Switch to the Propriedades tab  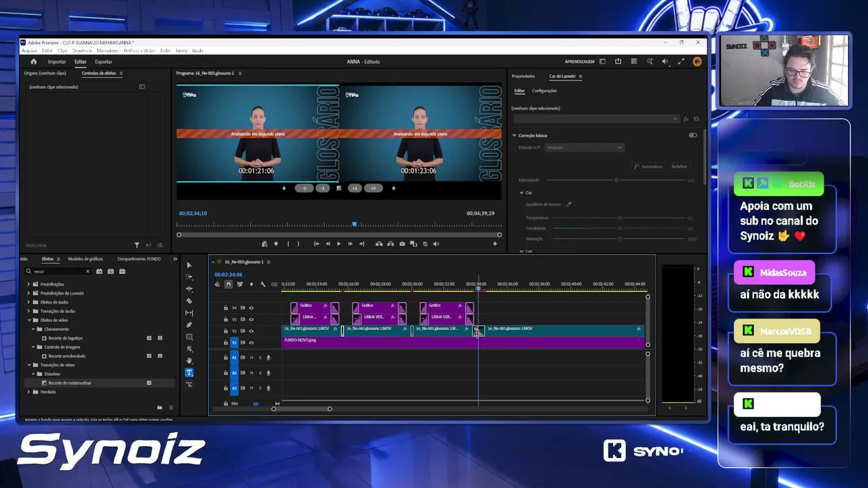point(524,76)
